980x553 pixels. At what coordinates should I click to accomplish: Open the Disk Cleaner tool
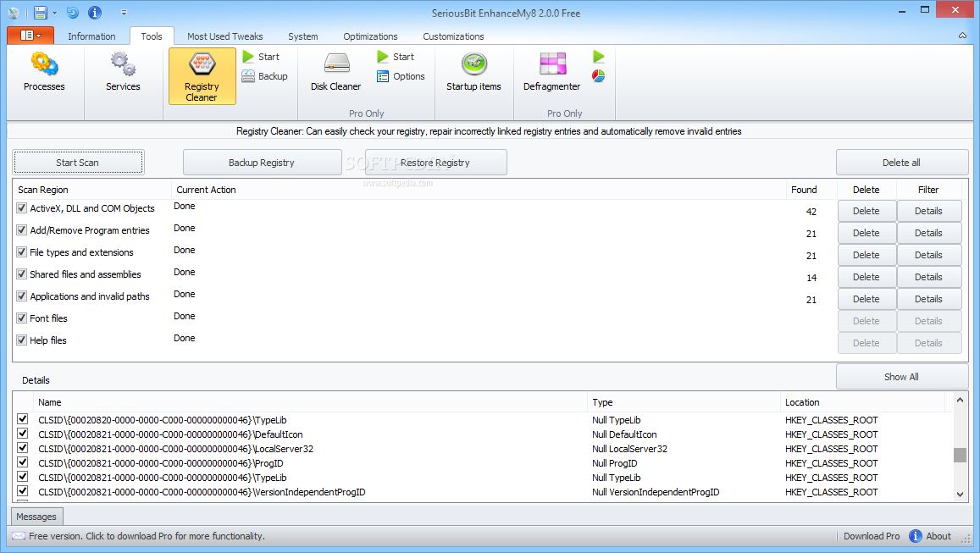pyautogui.click(x=335, y=73)
